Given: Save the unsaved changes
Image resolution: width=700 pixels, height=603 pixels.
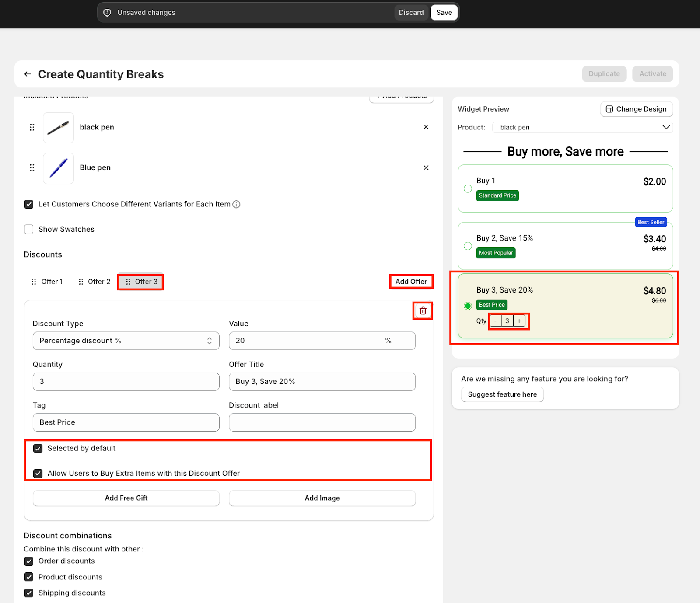Looking at the screenshot, I should 444,13.
